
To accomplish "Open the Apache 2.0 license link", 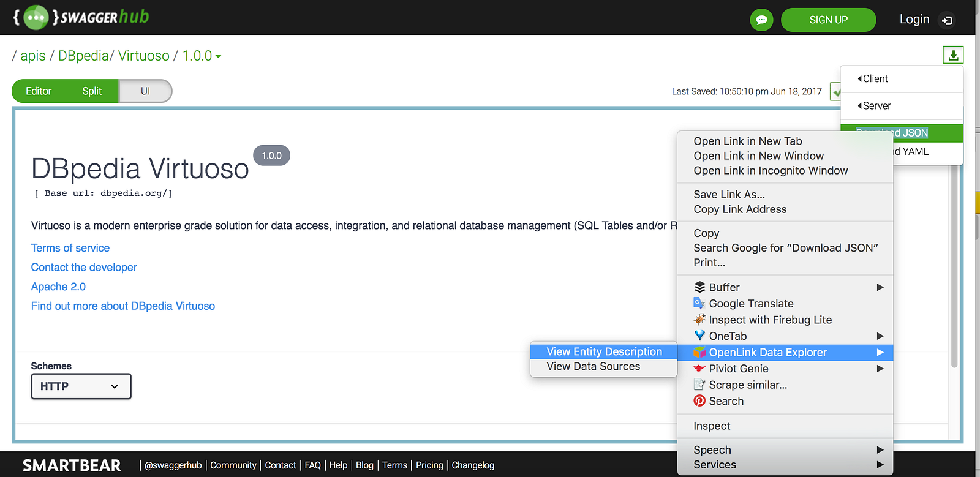I will pyautogui.click(x=58, y=287).
